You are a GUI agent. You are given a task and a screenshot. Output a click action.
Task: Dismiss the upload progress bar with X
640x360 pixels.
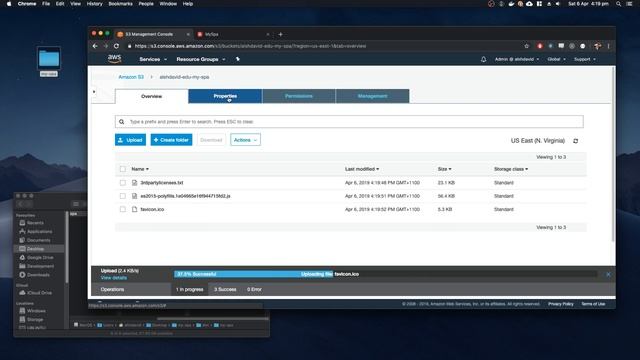click(x=608, y=274)
